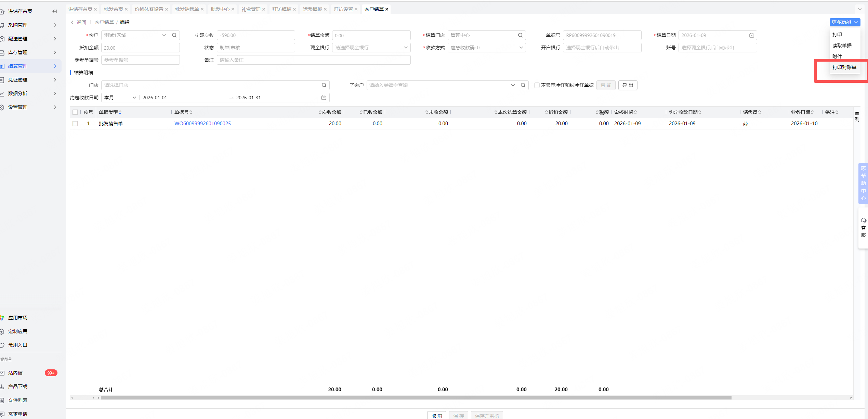Open order link WO60099992601090025
Image resolution: width=868 pixels, height=419 pixels.
(202, 124)
